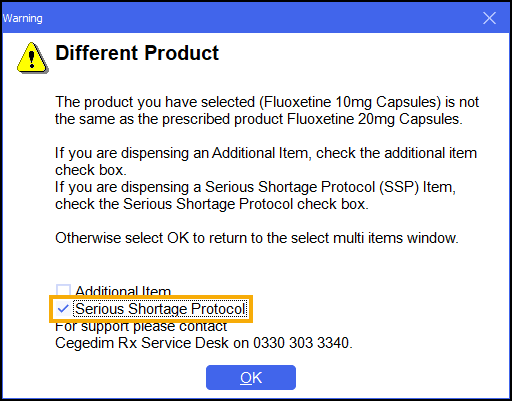Select the 'Different Product' heading
The height and width of the screenshot is (401, 512).
click(137, 53)
